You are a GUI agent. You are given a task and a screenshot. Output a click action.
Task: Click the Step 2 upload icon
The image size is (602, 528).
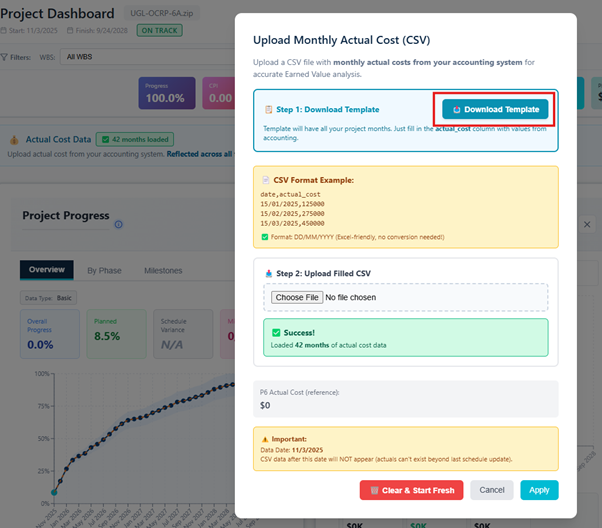[267, 273]
